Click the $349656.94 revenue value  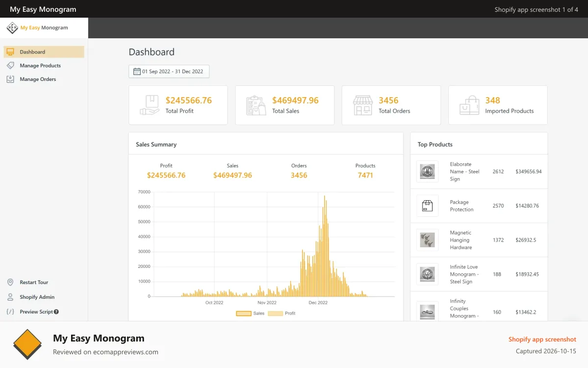click(x=528, y=172)
